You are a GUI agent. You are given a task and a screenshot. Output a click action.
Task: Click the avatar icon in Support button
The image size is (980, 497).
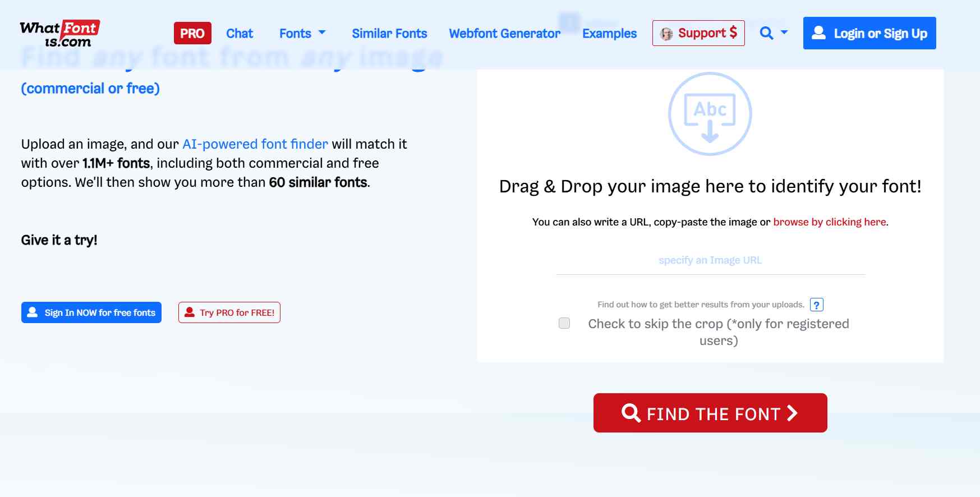[666, 34]
